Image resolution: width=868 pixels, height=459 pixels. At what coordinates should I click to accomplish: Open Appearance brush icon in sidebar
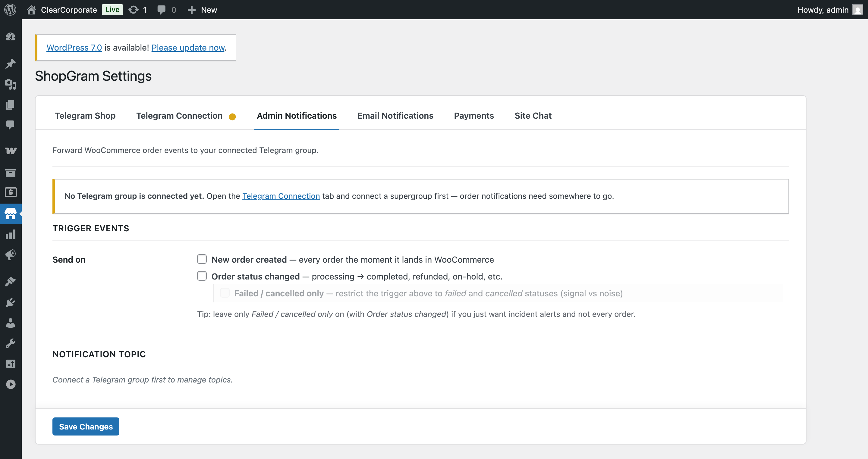[x=11, y=281]
